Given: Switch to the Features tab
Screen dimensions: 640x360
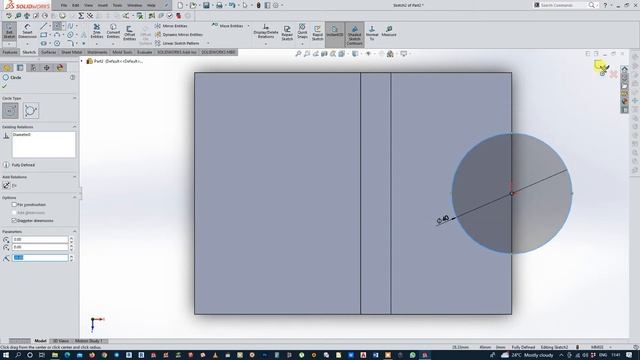Looking at the screenshot, I should click(x=10, y=52).
